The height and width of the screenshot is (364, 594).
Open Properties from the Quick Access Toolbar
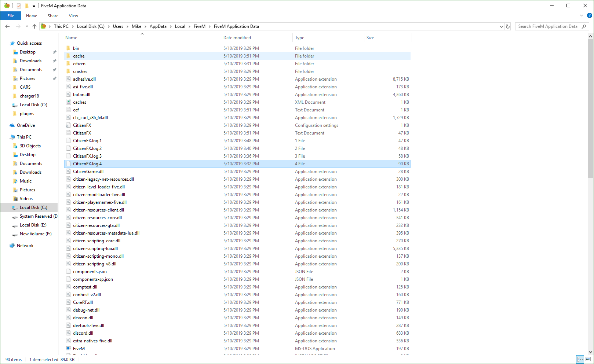point(18,5)
